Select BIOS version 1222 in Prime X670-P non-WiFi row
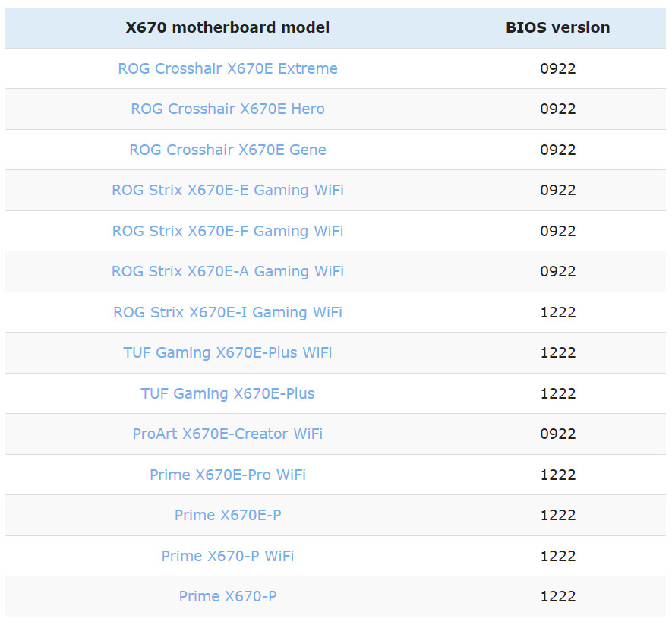The height and width of the screenshot is (625, 672). tap(557, 596)
